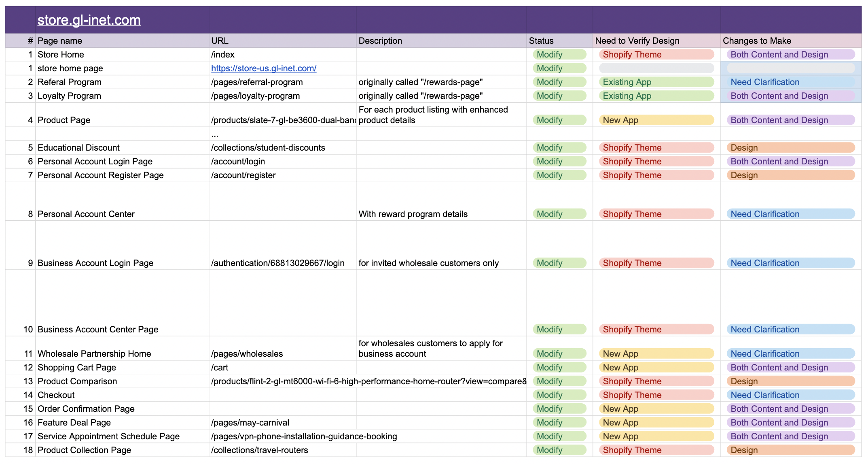
Task: Open New App dropdown for Order Confirmation Page
Action: point(656,409)
